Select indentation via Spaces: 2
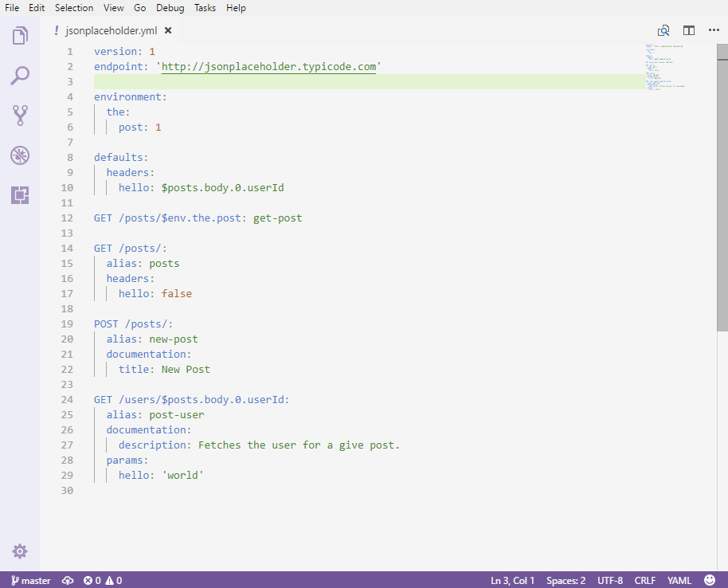The height and width of the screenshot is (588, 728). coord(566,580)
